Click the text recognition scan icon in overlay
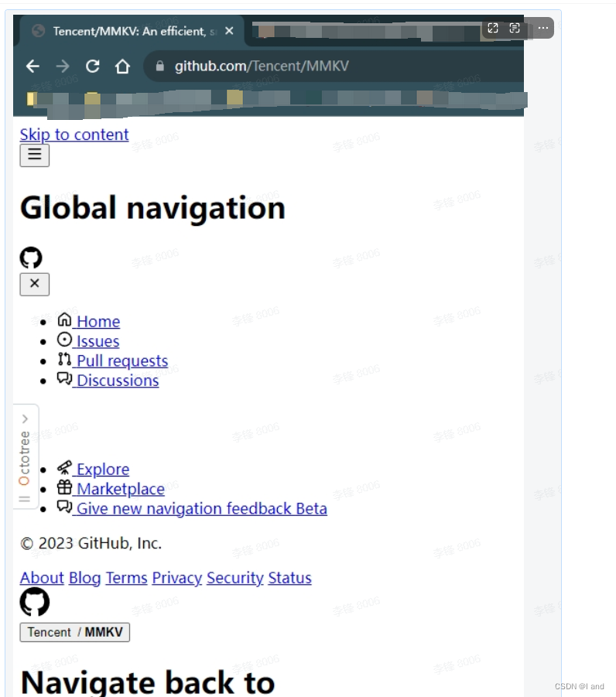Viewport: 616px width, 697px height. tap(515, 28)
